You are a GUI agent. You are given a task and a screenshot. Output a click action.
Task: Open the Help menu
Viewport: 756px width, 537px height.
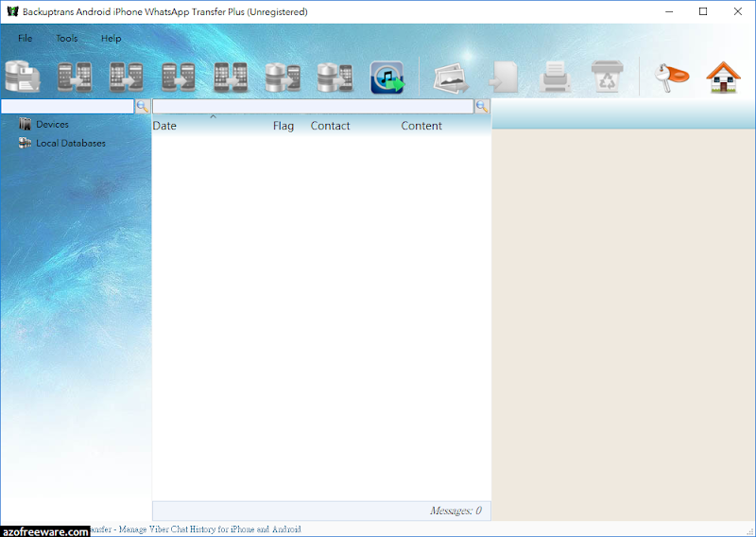click(111, 38)
